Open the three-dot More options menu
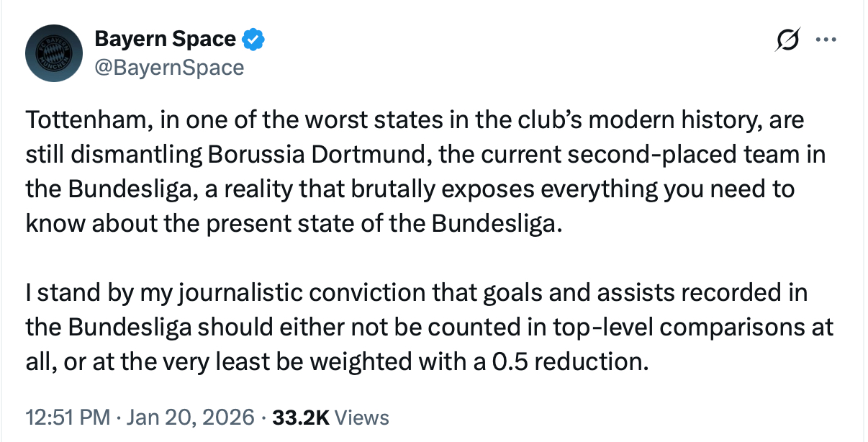Viewport: 868px width, 442px height. 823,41
